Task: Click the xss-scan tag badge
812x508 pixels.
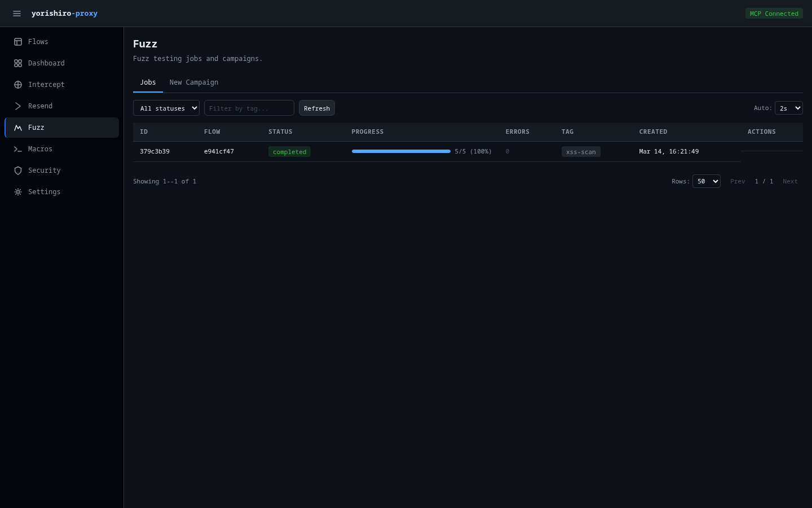Action: click(581, 152)
